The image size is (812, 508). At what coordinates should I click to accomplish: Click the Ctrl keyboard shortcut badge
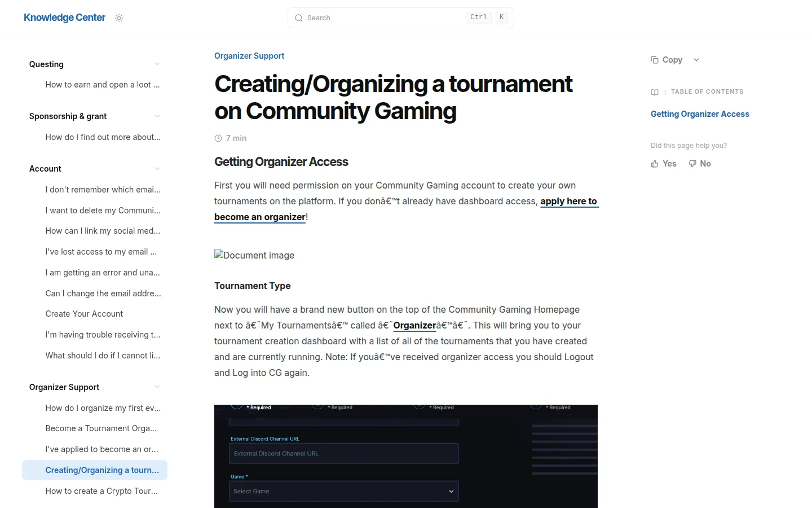479,17
